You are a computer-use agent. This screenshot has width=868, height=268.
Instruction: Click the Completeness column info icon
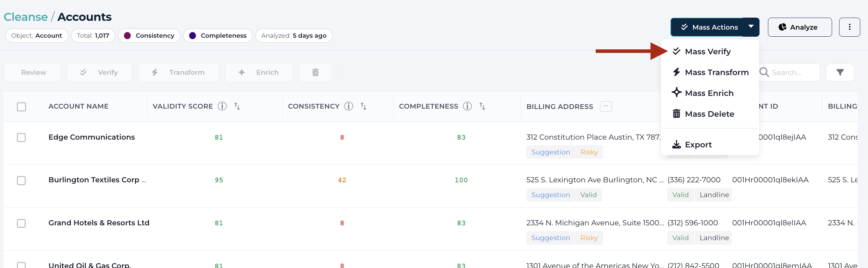[x=467, y=106]
